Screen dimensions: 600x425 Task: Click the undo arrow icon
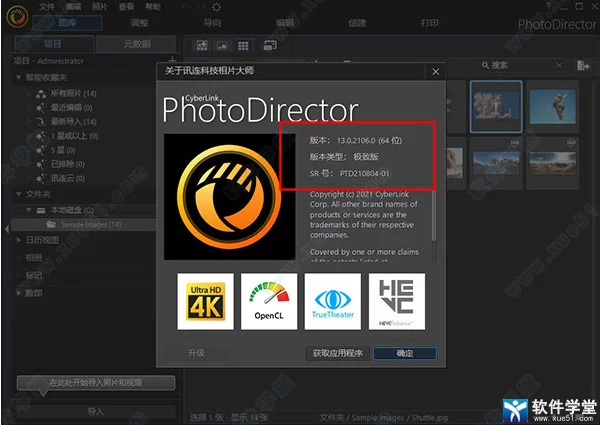pyautogui.click(x=186, y=7)
